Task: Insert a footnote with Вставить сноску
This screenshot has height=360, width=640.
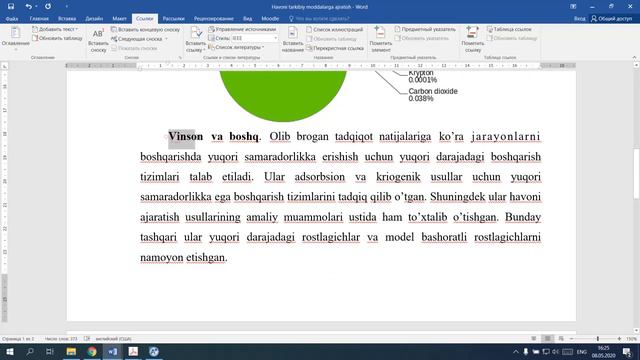Action: (x=98, y=41)
